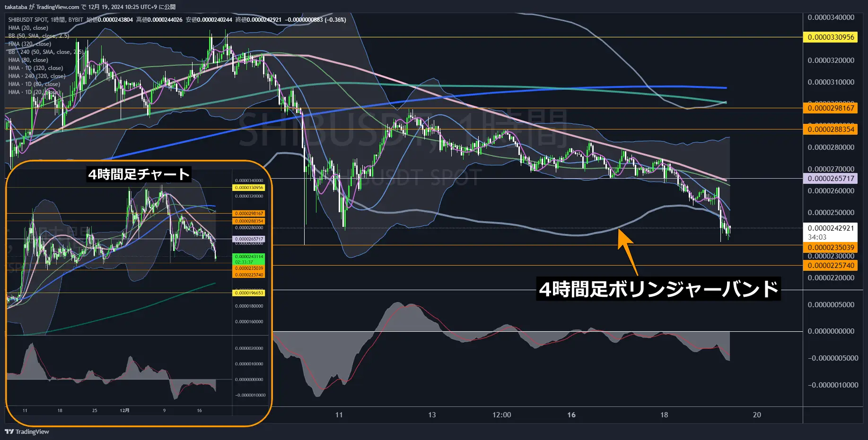
Task: Select the HMA · 1D (320, close) legend
Action: pyautogui.click(x=35, y=68)
